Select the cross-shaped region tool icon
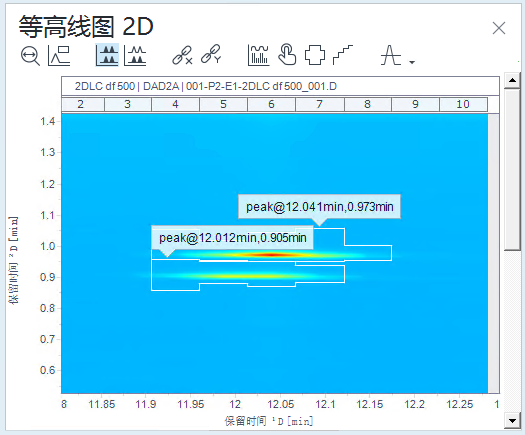Viewport: 525px width, 435px height. click(315, 55)
